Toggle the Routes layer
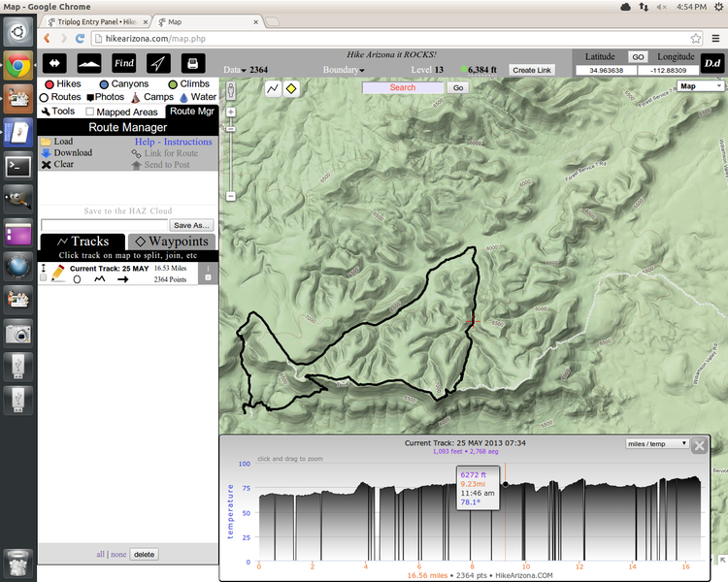 pyautogui.click(x=60, y=97)
